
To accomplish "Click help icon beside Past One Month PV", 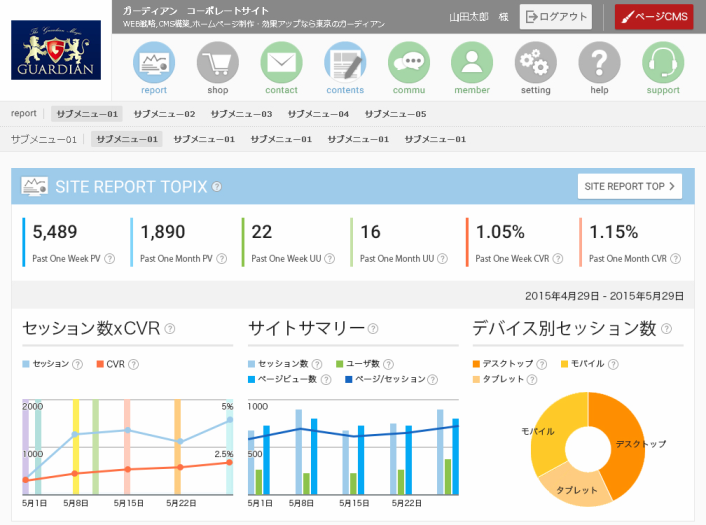I will point(222,258).
